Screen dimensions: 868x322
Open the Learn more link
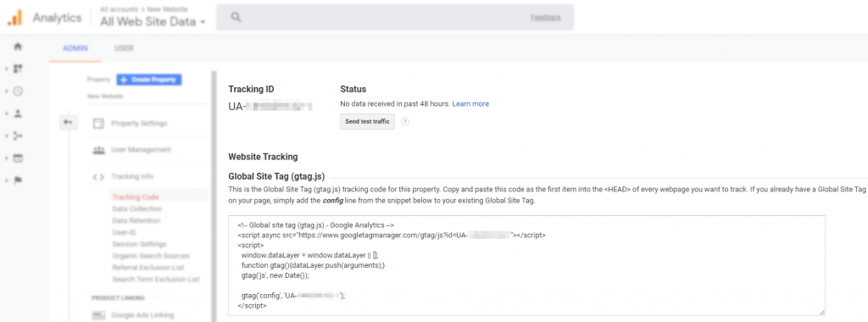pos(470,104)
